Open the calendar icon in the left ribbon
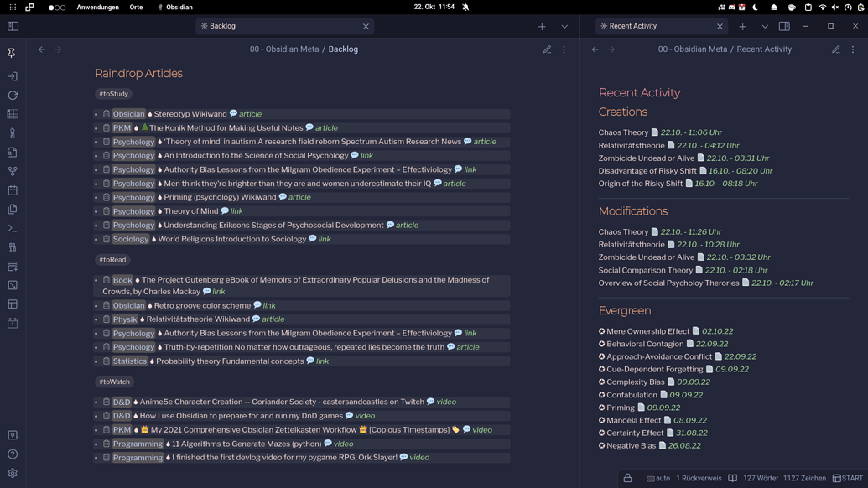Image resolution: width=868 pixels, height=488 pixels. pyautogui.click(x=13, y=189)
